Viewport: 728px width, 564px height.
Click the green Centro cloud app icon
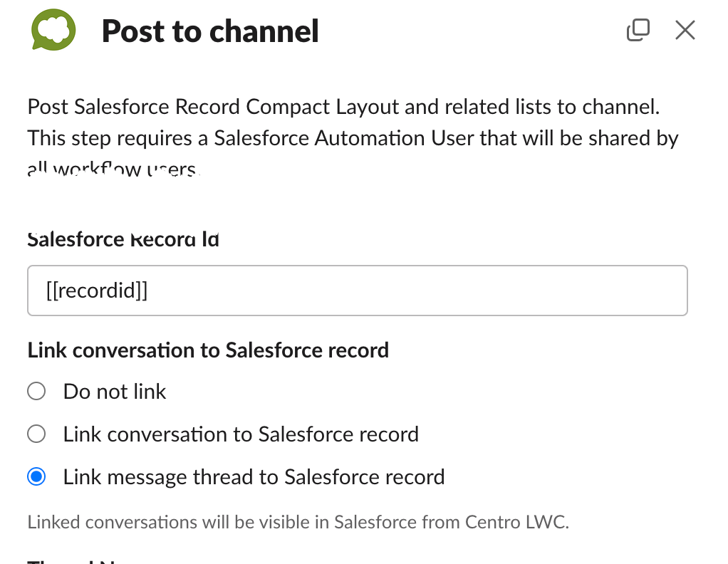53,30
